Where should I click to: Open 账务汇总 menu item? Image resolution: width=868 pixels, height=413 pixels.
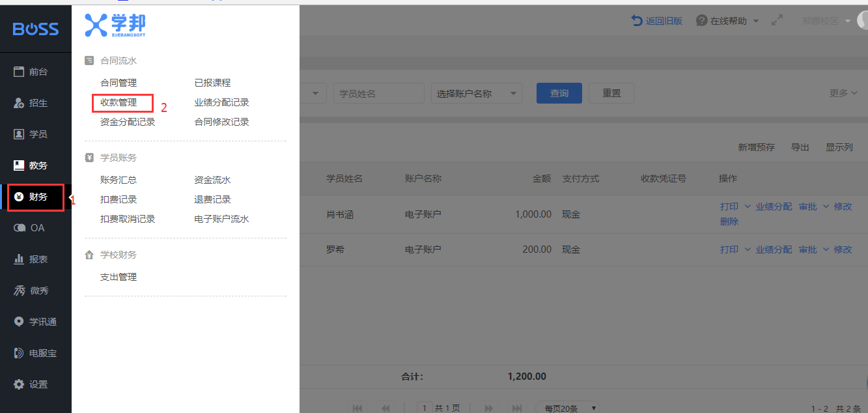[x=119, y=180]
